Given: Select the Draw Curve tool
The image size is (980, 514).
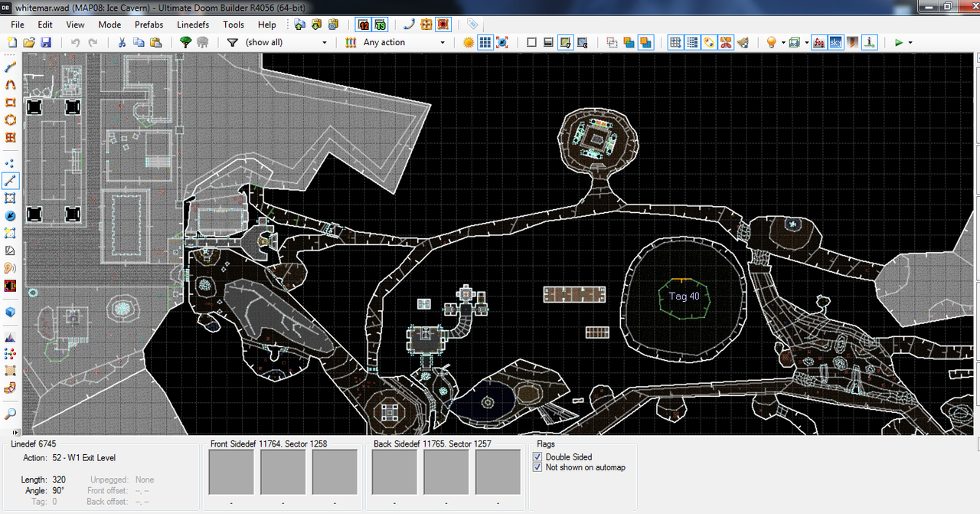Looking at the screenshot, I should [x=11, y=85].
